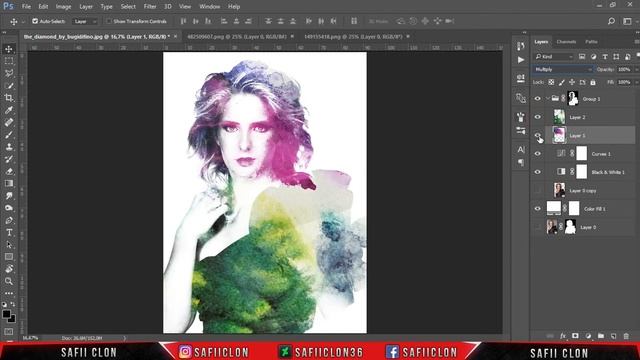Open the History panel icon
Viewport: 640px width, 360px height.
[520, 46]
